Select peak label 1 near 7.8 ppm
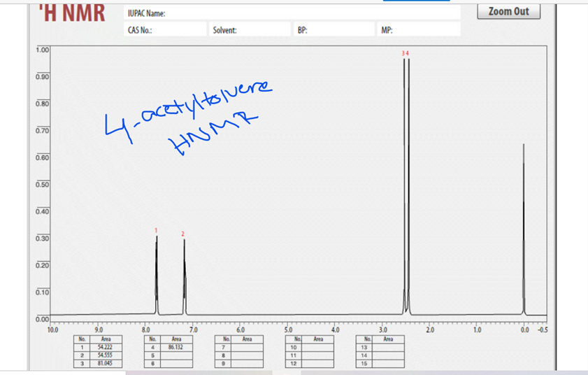 (156, 230)
